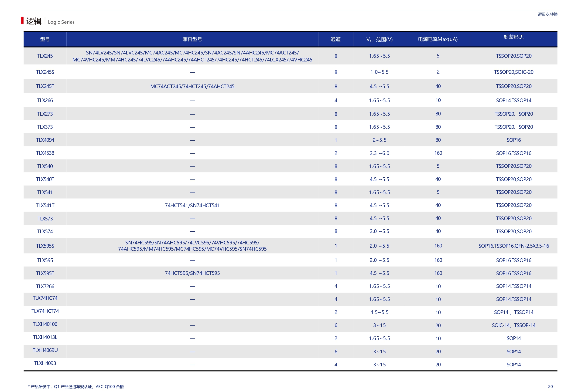Click 74HCT595/SN74HCT595 compatible text
Viewport: 578px width, 392px height.
[192, 273]
